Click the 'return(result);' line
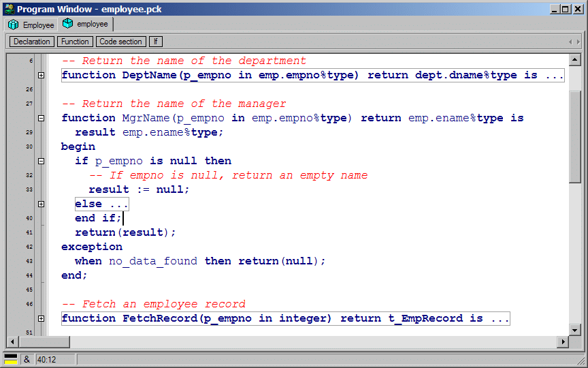The image size is (588, 368). (125, 232)
